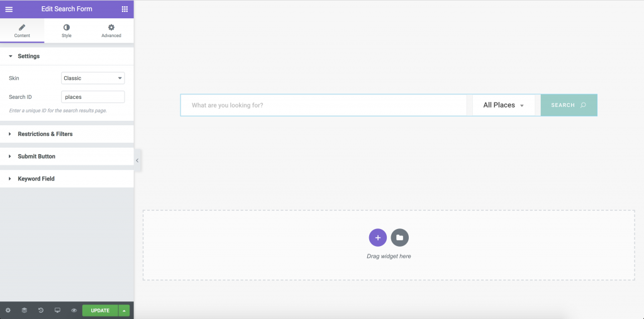This screenshot has width=644, height=319.
Task: Click the 'Drag widget here' text
Action: pos(389,256)
